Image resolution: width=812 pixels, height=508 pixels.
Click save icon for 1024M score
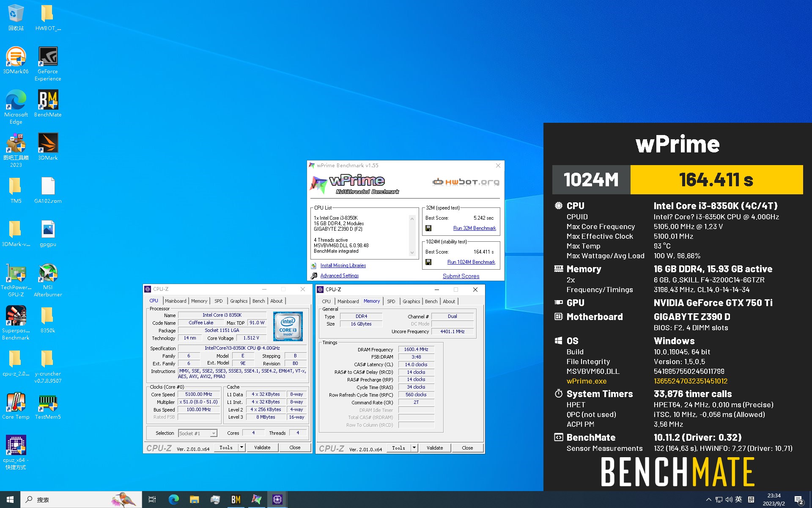(x=428, y=262)
